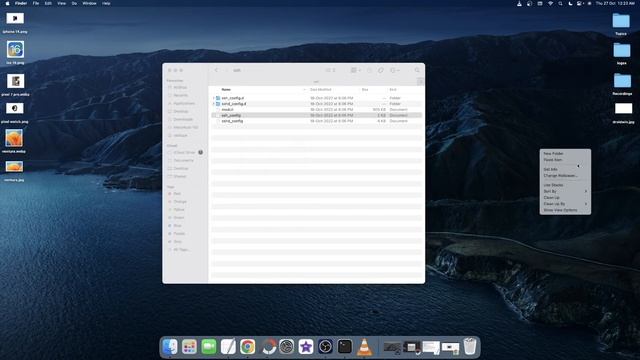Sort by the Date Modified column header

click(x=321, y=89)
